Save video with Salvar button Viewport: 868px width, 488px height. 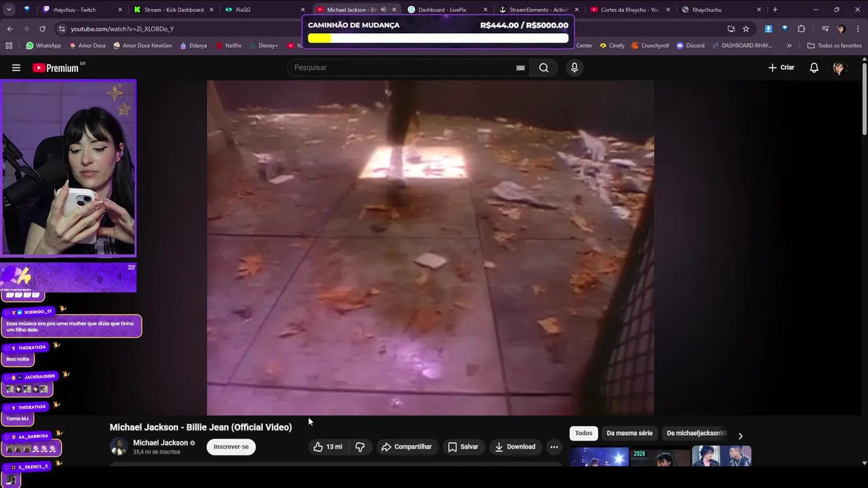pyautogui.click(x=463, y=447)
